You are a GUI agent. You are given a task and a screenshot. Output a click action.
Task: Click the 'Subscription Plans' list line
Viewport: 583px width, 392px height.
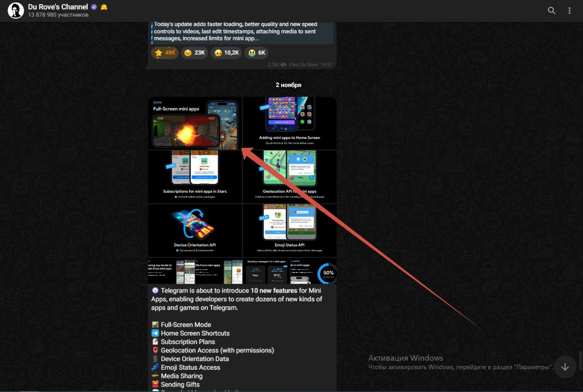pos(184,341)
